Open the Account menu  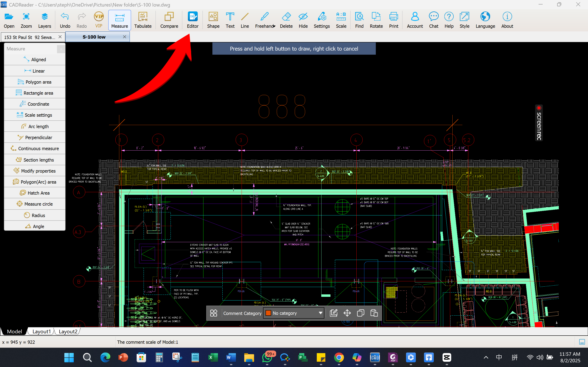(x=415, y=20)
